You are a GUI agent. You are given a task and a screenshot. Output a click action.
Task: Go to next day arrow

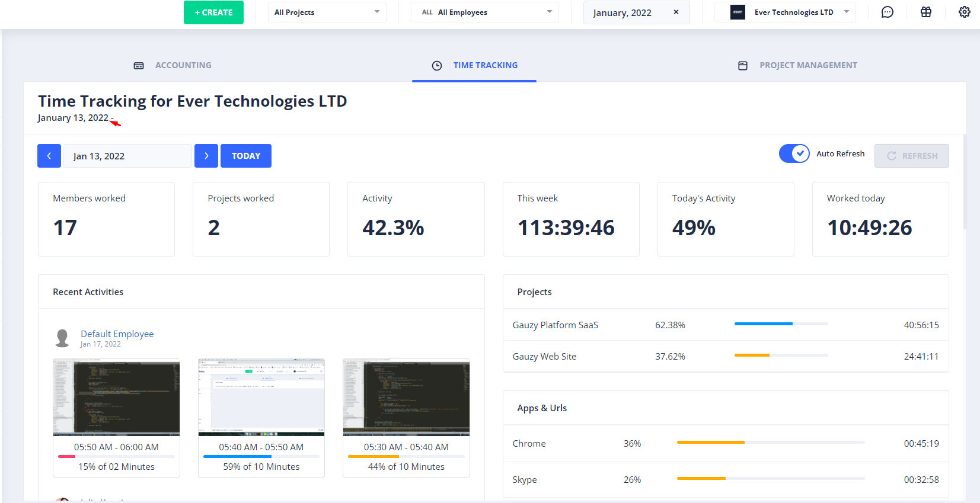(x=206, y=156)
